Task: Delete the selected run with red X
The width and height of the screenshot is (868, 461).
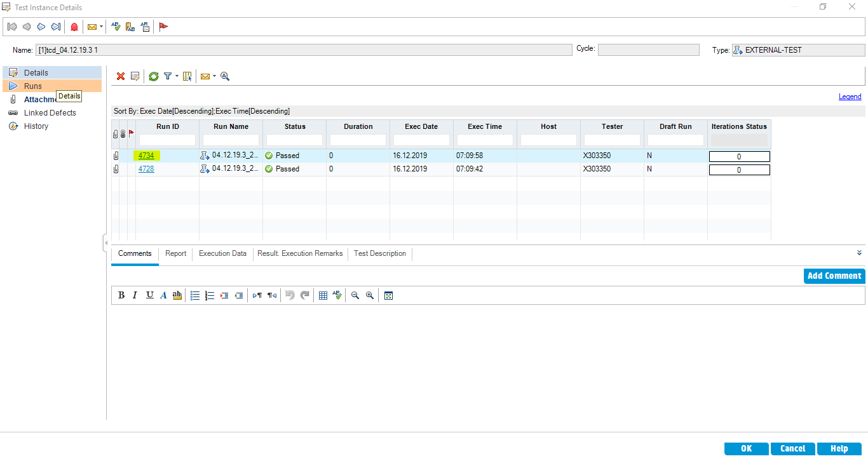Action: [121, 76]
